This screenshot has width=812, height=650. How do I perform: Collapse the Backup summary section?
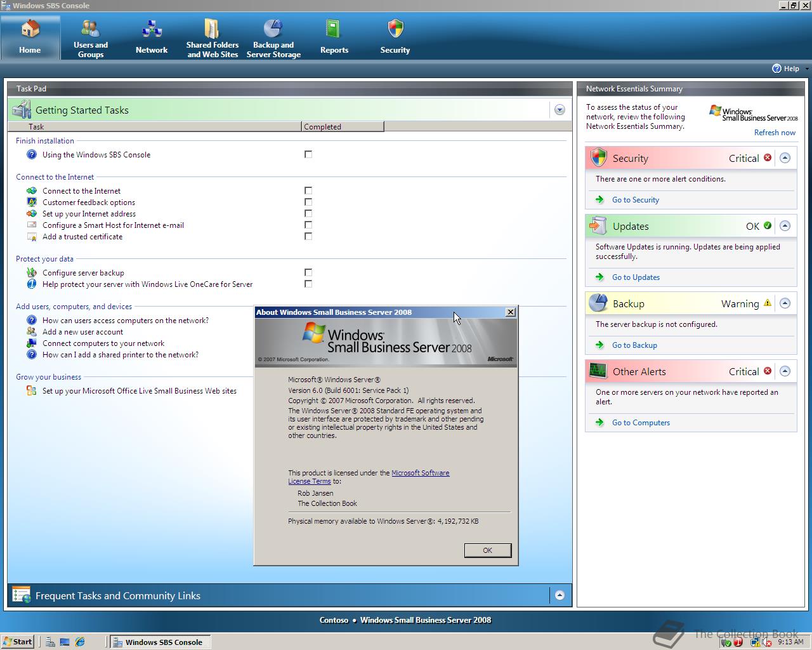coord(785,303)
